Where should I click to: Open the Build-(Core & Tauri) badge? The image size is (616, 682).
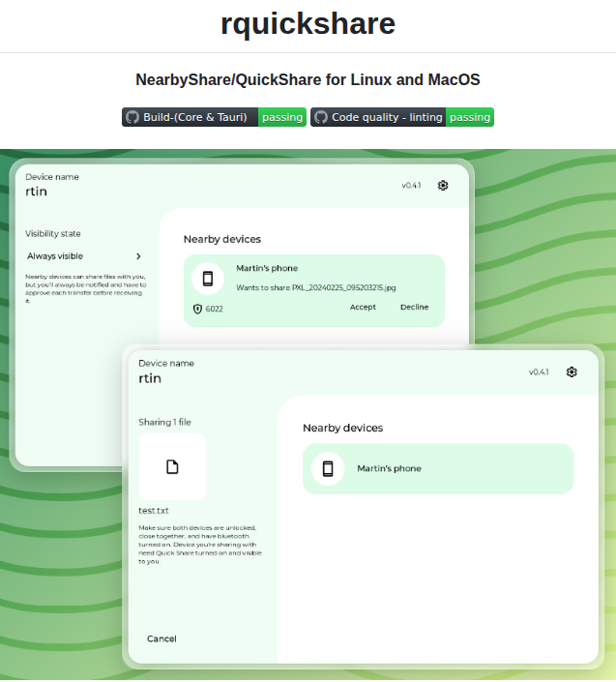coord(214,117)
